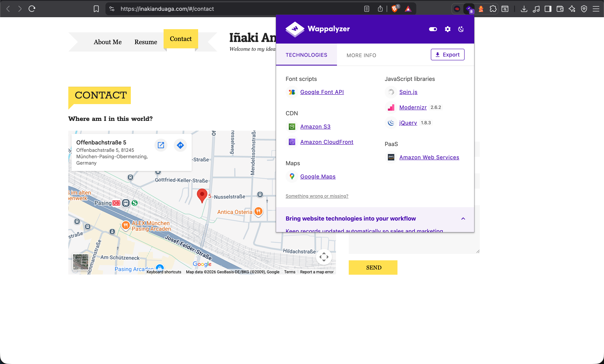This screenshot has width=604, height=364.
Task: Open Amazon Web Services link
Action: 429,157
